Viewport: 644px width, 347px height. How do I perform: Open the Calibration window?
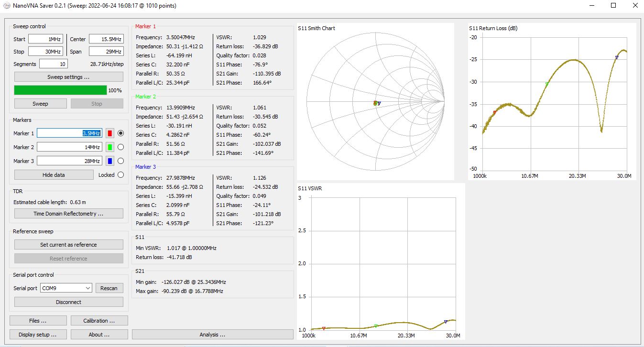[99, 321]
